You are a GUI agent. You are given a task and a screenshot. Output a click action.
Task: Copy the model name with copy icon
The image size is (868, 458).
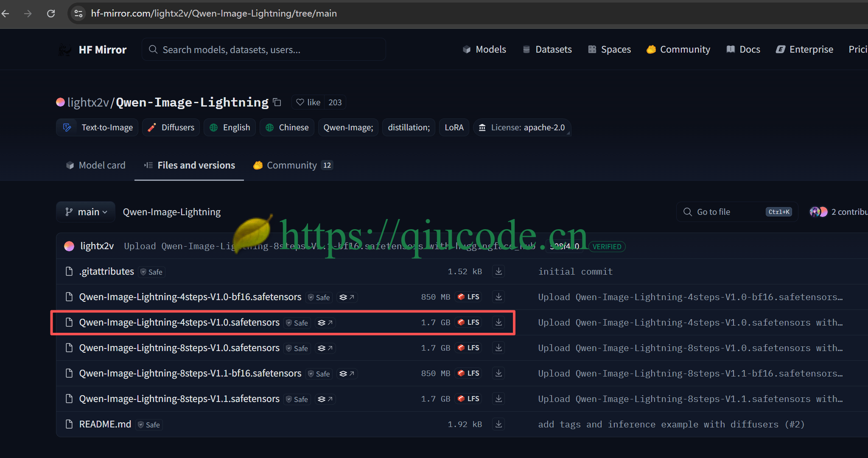[277, 102]
